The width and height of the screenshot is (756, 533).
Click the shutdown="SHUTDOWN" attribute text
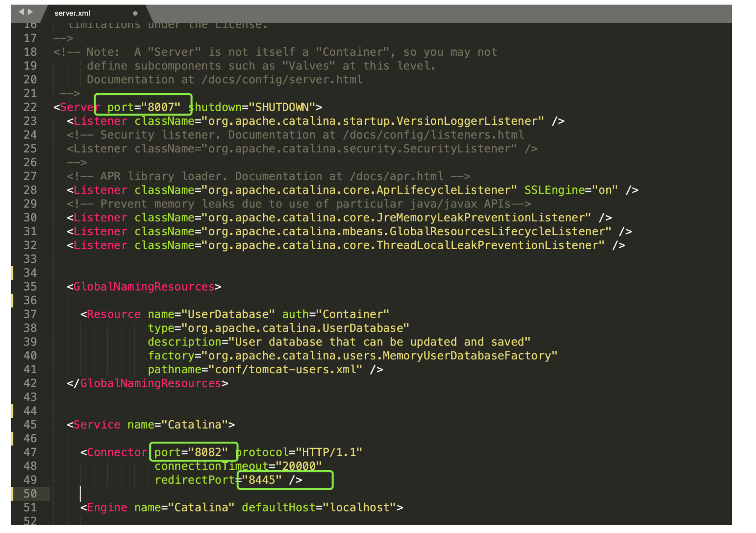pos(252,107)
